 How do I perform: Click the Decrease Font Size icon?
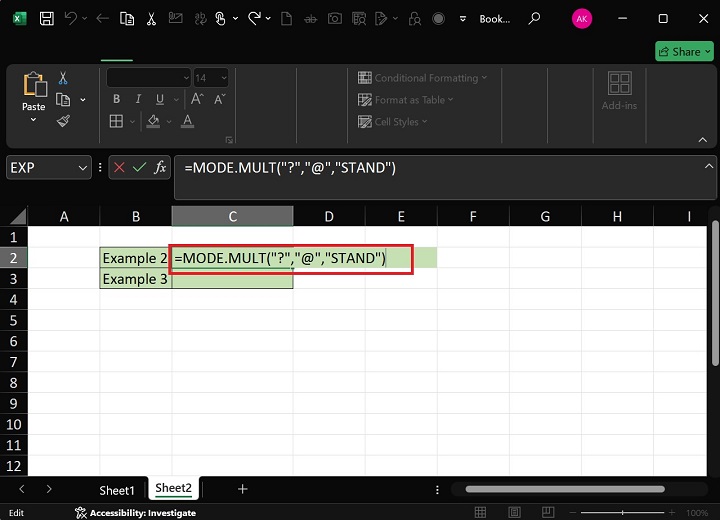click(x=219, y=99)
